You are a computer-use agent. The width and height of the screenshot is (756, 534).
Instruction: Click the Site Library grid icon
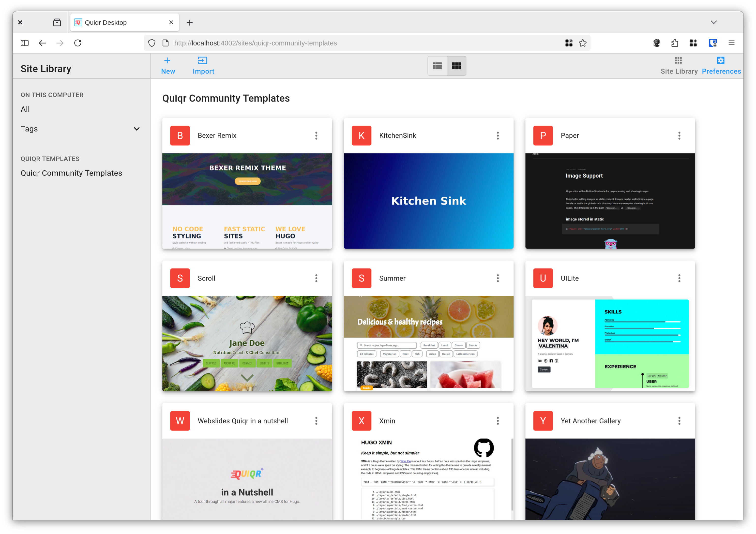click(678, 60)
